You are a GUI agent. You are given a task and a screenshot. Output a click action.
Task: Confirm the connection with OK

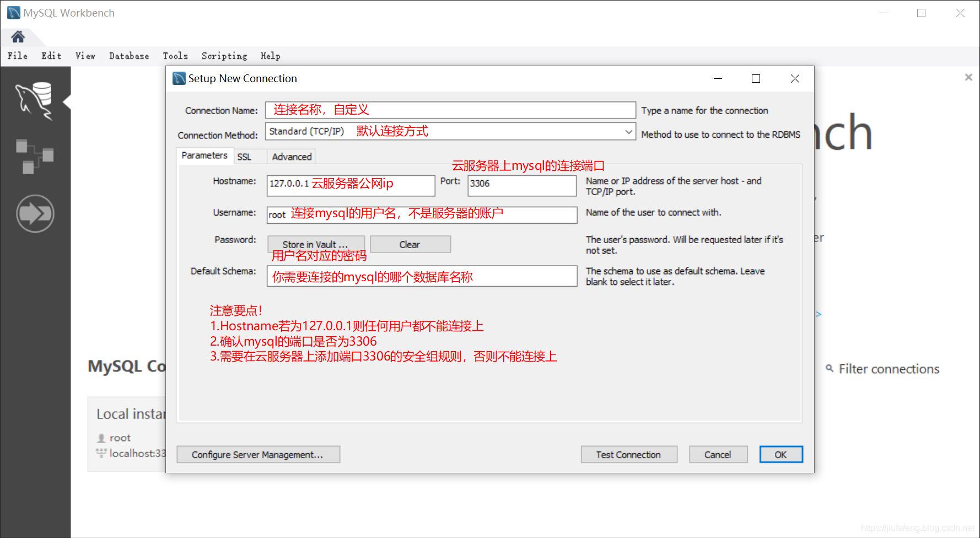tap(781, 455)
